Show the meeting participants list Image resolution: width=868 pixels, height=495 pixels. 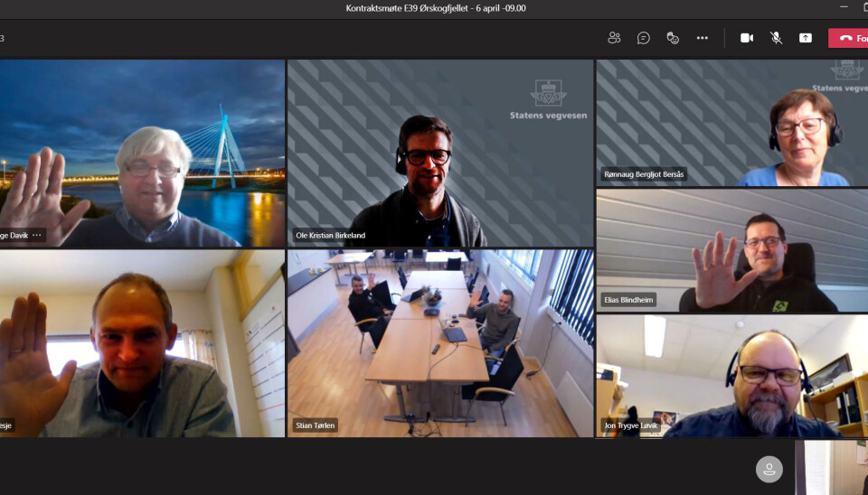tap(615, 38)
